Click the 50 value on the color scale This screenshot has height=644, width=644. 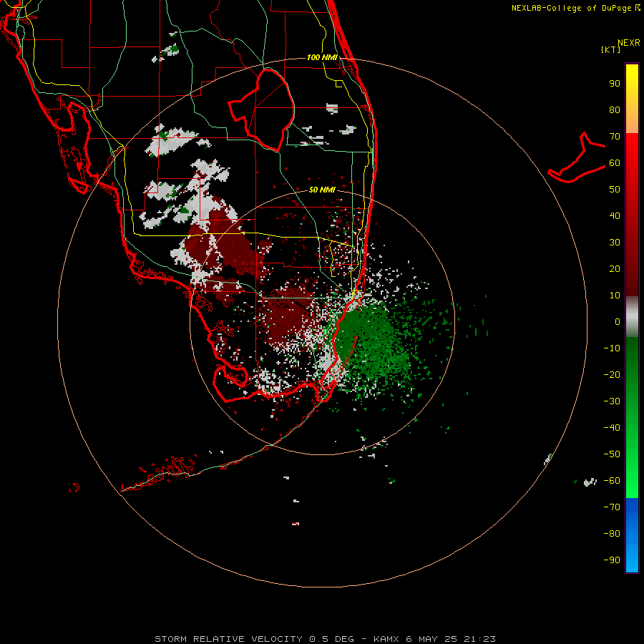pos(615,190)
